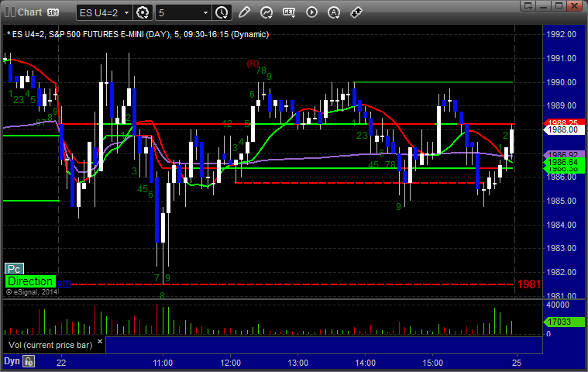588x372 pixels.
Task: Click the 14:00 time axis label
Action: (365, 363)
